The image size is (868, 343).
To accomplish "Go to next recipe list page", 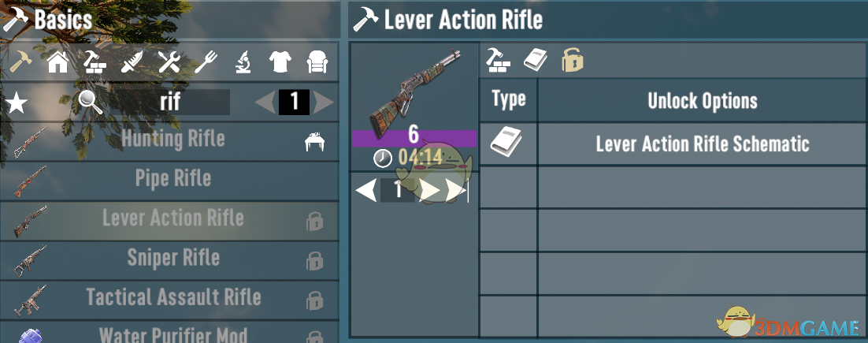I will point(323,103).
